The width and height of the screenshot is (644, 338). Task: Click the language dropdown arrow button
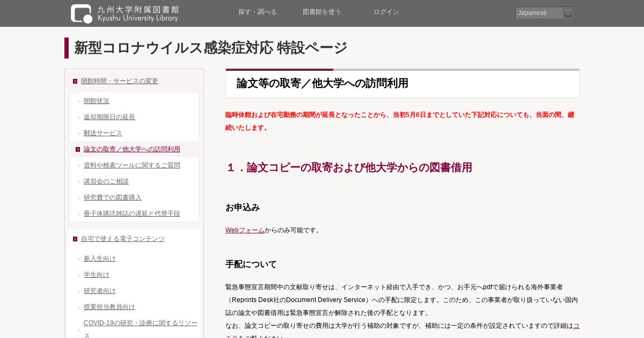tap(568, 13)
